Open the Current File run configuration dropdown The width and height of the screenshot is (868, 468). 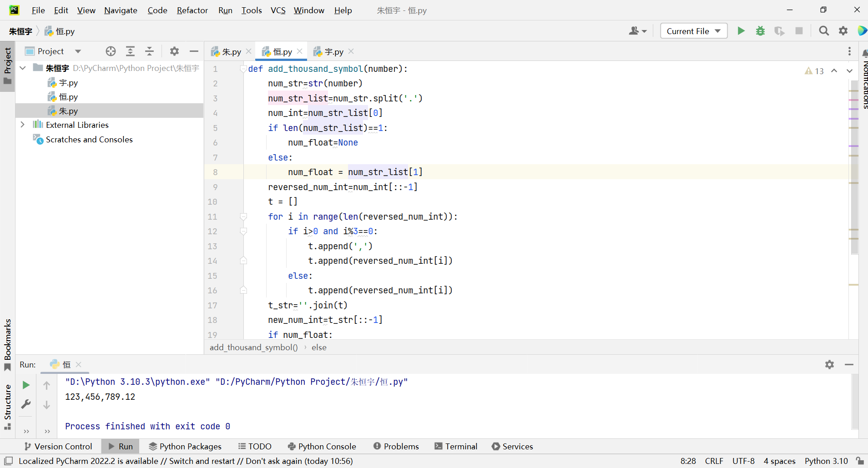(694, 31)
